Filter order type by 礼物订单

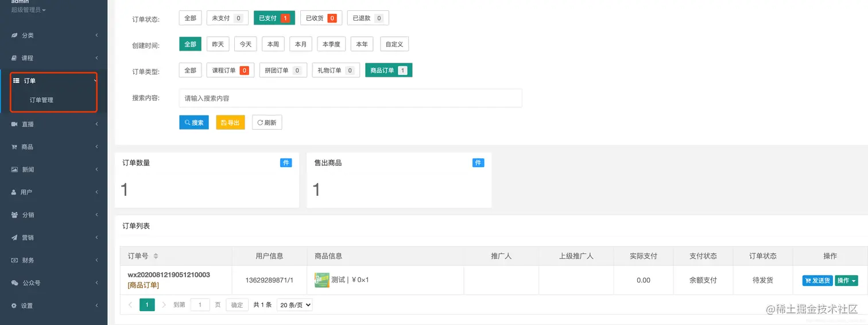[x=336, y=71]
